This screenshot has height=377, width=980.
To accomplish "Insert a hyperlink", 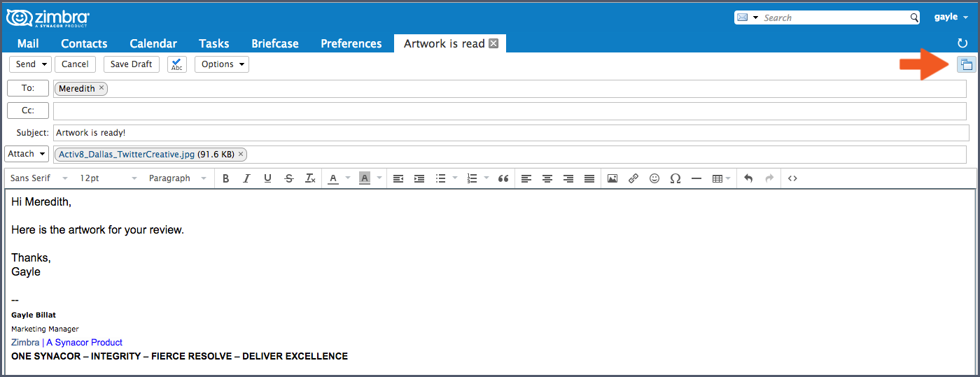I will click(633, 178).
